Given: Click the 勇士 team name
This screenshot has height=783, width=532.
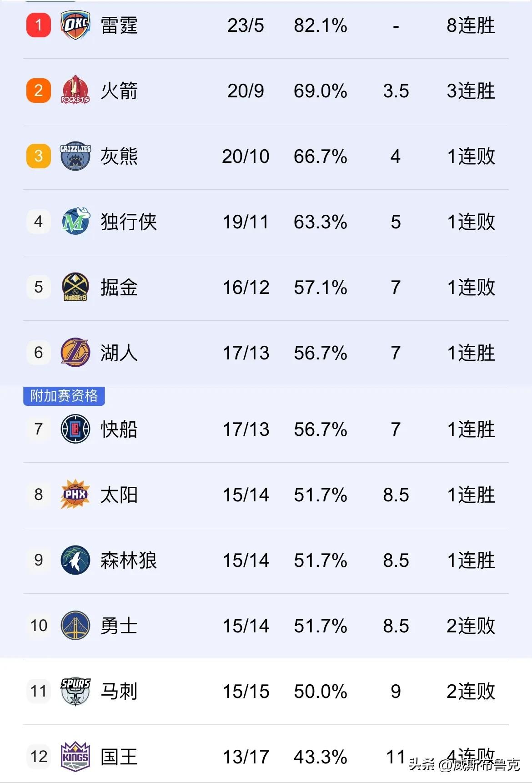Looking at the screenshot, I should pyautogui.click(x=119, y=626).
